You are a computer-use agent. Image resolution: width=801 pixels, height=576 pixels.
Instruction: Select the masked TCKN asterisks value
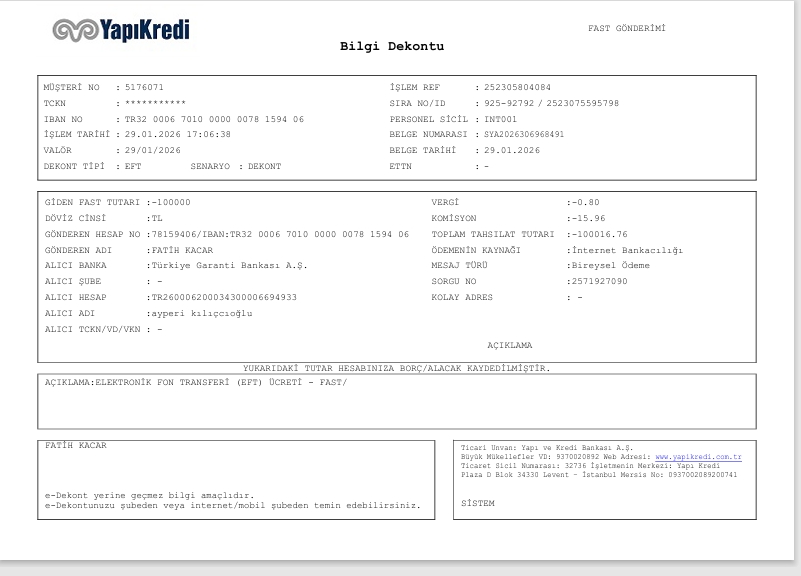pyautogui.click(x=155, y=103)
